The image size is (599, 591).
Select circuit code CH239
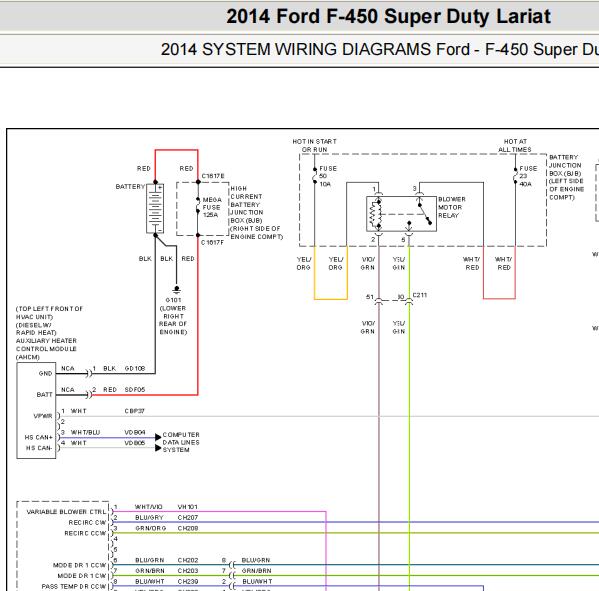coord(188,581)
